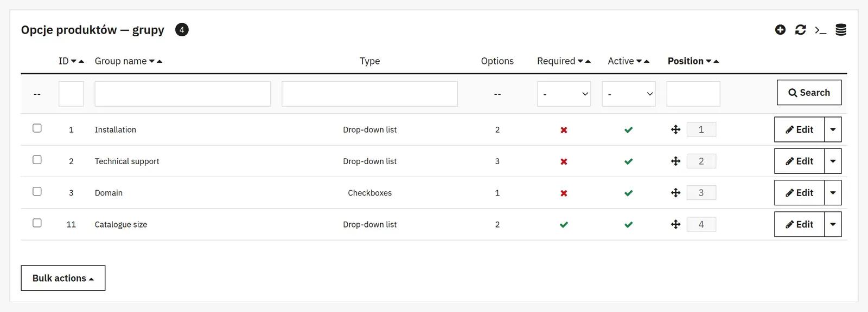Viewport: 868px width, 312px height.
Task: Expand Edit dropdown arrow for Installation
Action: click(833, 129)
